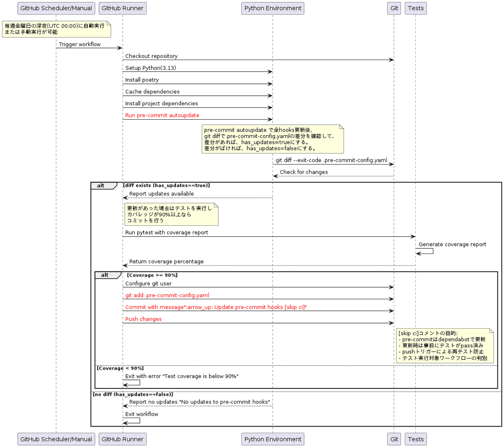
Task: Select the bottom GitHub Runner box
Action: pos(122,439)
